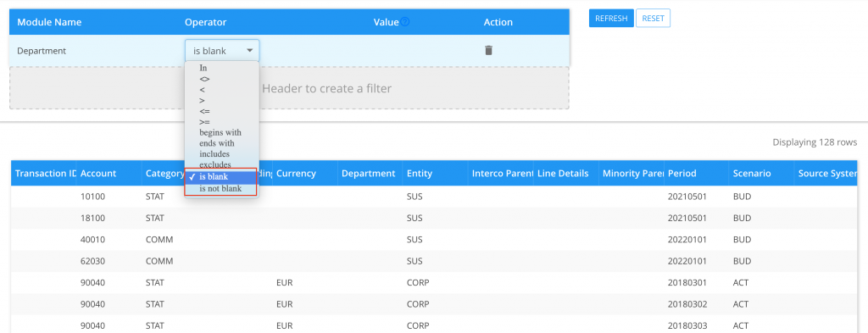The height and width of the screenshot is (333, 868).
Task: Click COMM category in row 40010
Action: pos(159,240)
